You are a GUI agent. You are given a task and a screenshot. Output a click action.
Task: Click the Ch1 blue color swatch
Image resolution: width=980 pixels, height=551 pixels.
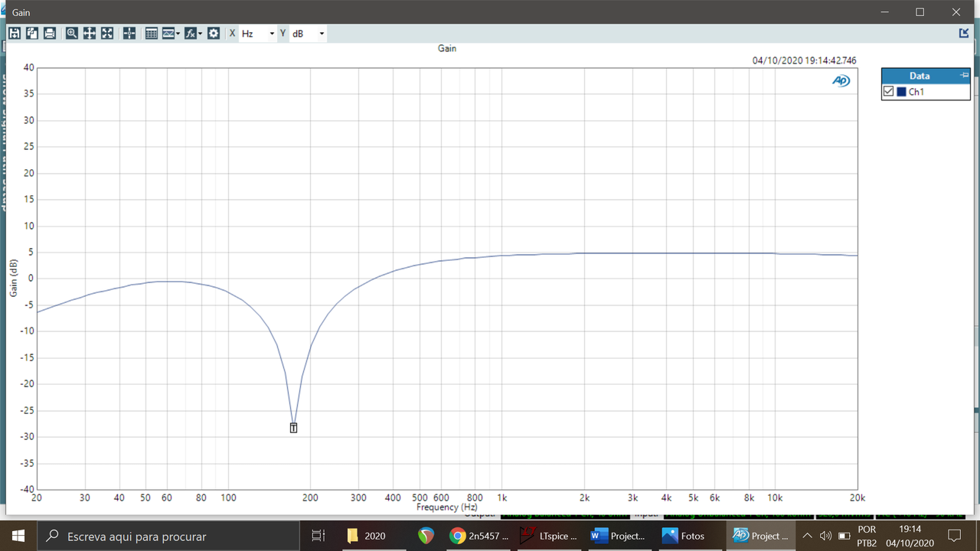(901, 91)
